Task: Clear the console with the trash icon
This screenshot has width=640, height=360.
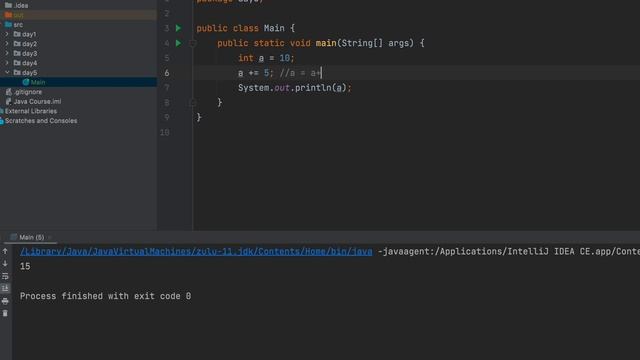Action: [5, 313]
